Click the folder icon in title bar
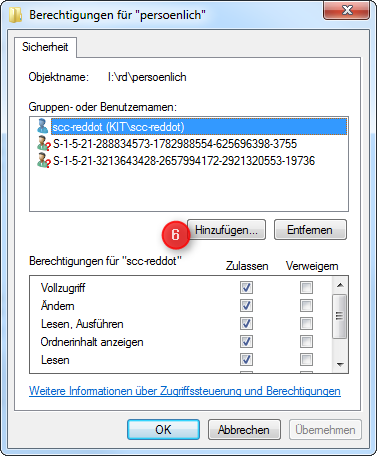The width and height of the screenshot is (377, 456). (x=15, y=15)
